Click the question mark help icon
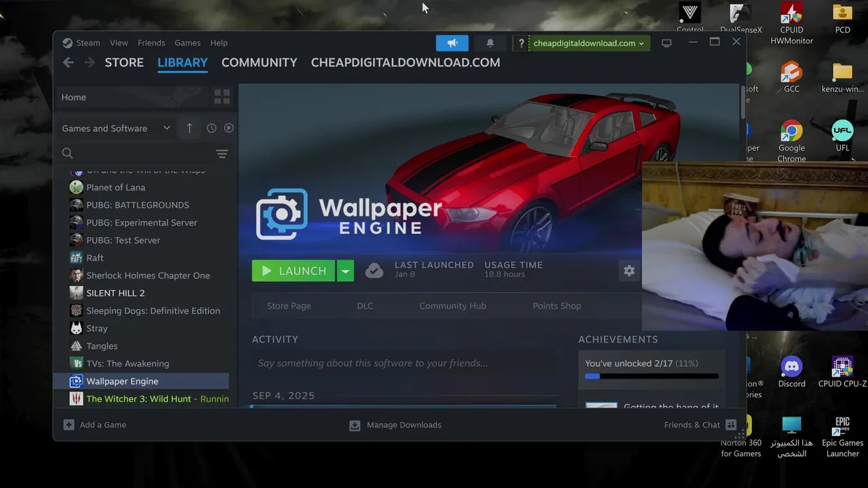 521,43
